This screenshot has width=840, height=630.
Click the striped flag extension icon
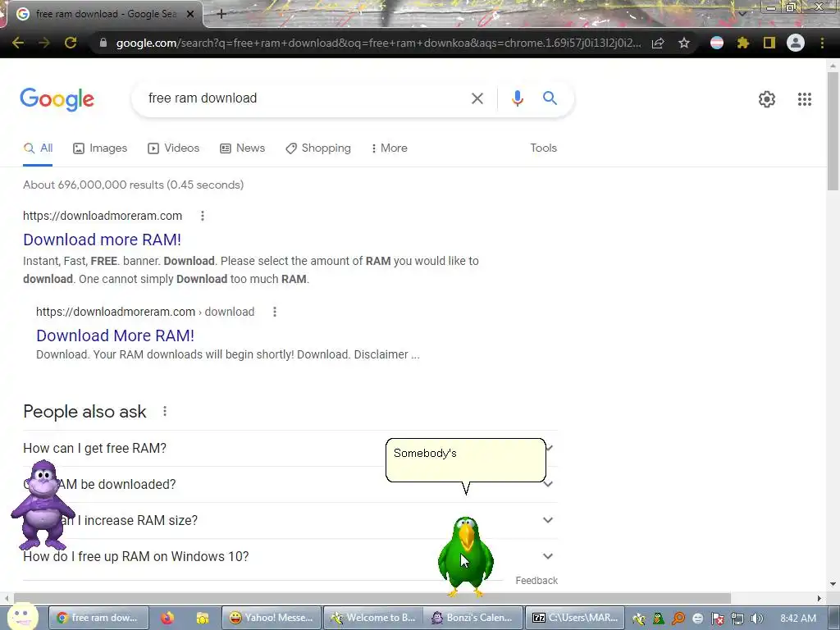717,43
